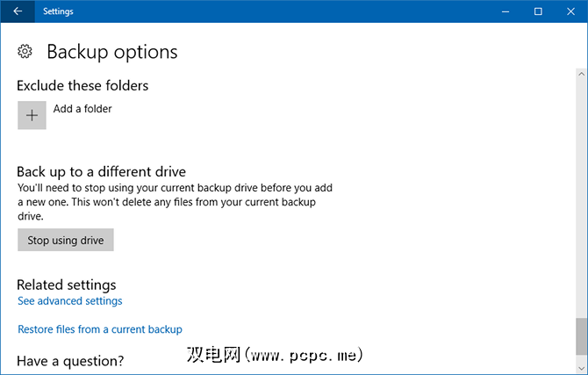The width and height of the screenshot is (588, 375).
Task: Maximize the Settings window
Action: pos(538,11)
